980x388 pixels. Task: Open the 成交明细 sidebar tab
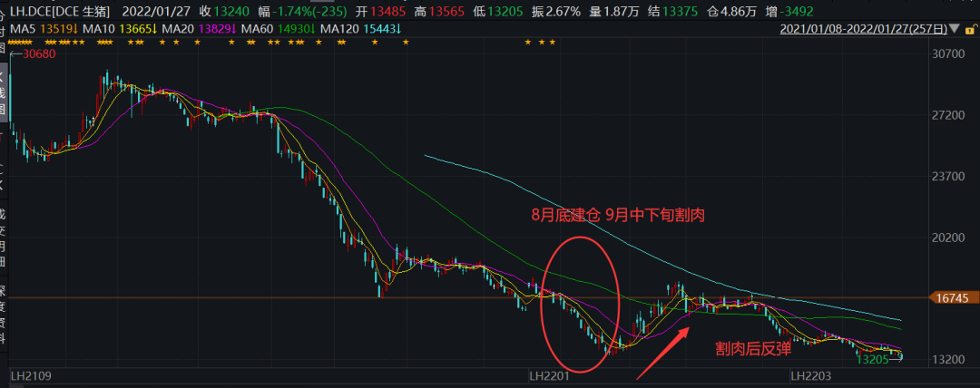click(3, 236)
